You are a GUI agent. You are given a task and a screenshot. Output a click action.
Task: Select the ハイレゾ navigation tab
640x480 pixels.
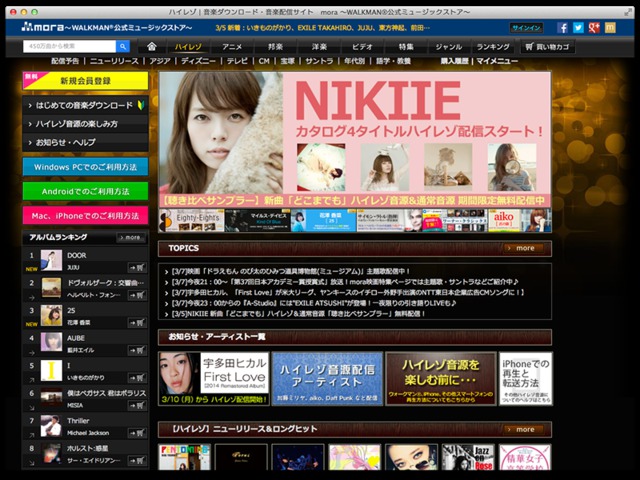tap(188, 46)
